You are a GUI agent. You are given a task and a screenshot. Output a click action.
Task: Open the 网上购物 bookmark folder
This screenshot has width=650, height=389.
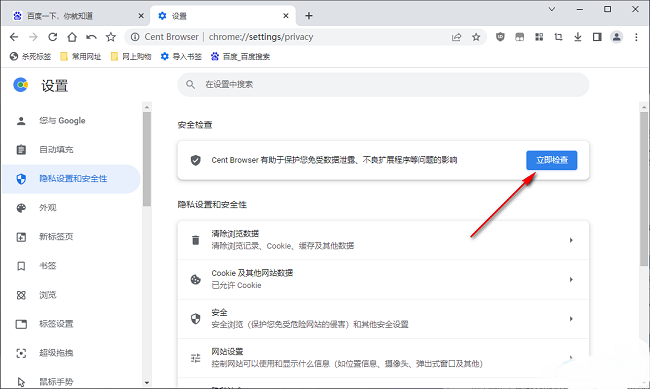tap(131, 56)
